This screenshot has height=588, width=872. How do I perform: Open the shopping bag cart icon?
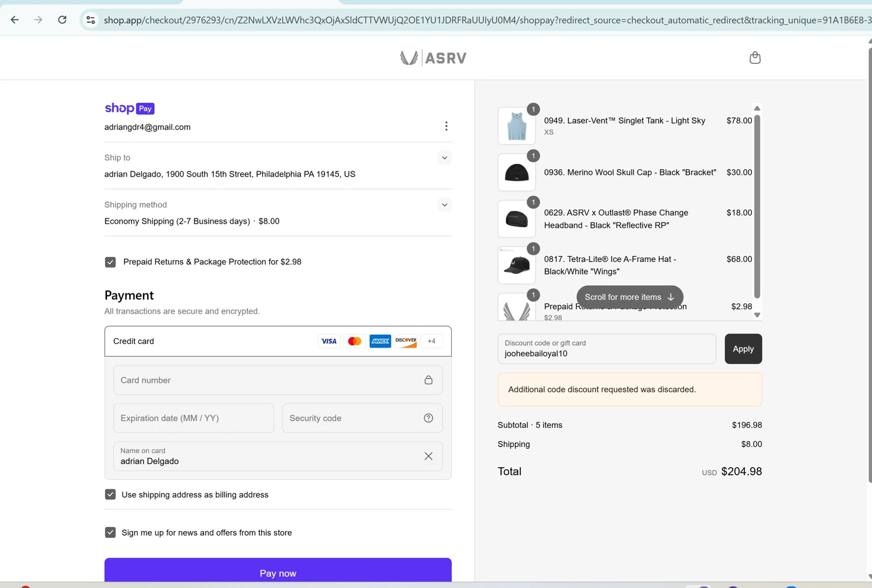pos(755,58)
